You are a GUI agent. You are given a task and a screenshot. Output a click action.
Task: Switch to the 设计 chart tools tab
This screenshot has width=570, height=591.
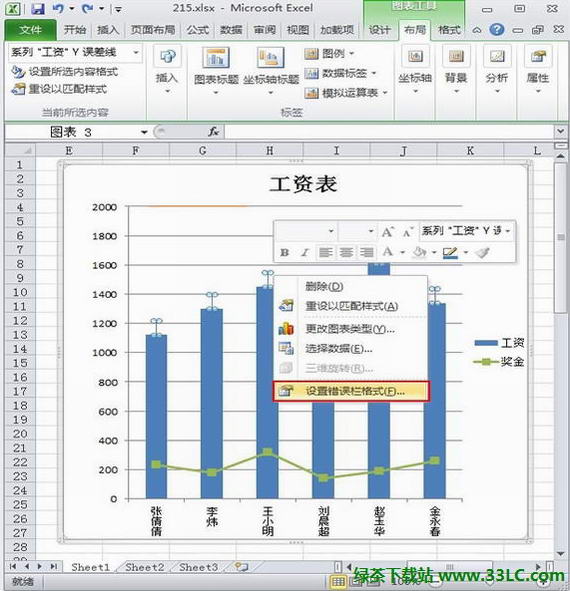[379, 30]
